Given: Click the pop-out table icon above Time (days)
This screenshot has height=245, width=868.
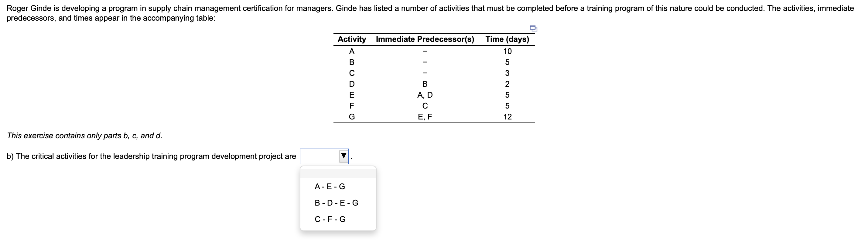Looking at the screenshot, I should (x=533, y=29).
